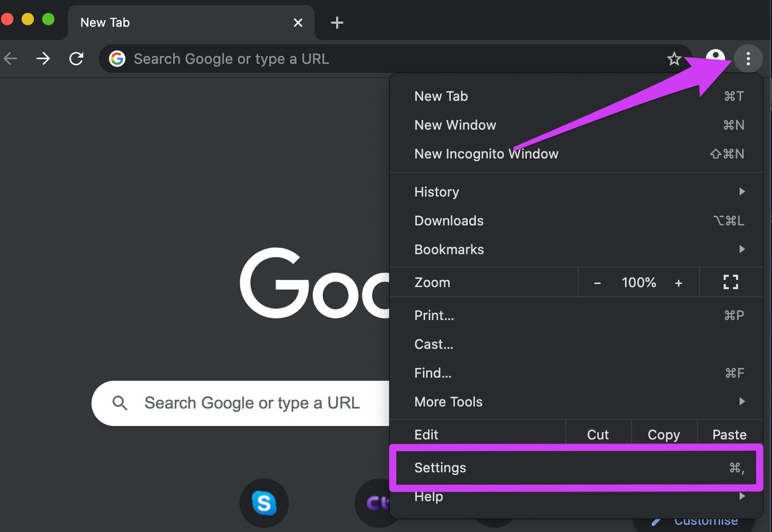
Task: Choose New Window from the menu
Action: coord(576,125)
